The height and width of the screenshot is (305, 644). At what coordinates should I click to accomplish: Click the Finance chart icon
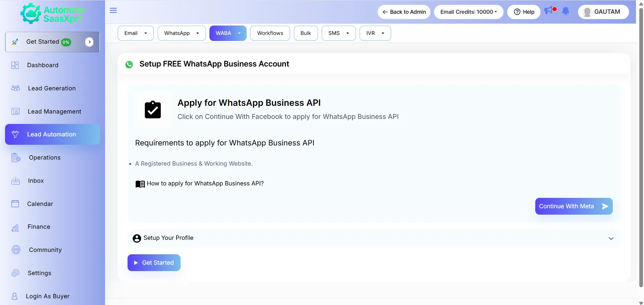point(15,228)
